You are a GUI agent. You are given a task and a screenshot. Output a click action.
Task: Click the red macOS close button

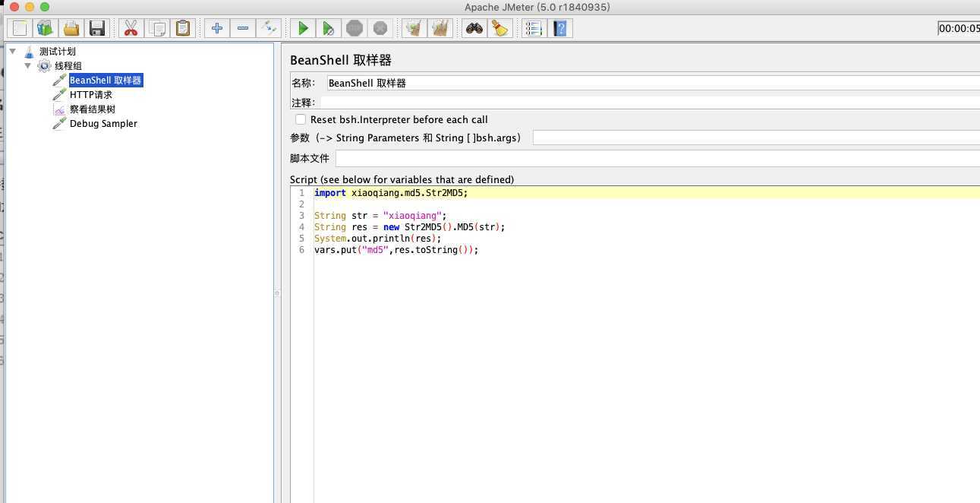[x=14, y=7]
